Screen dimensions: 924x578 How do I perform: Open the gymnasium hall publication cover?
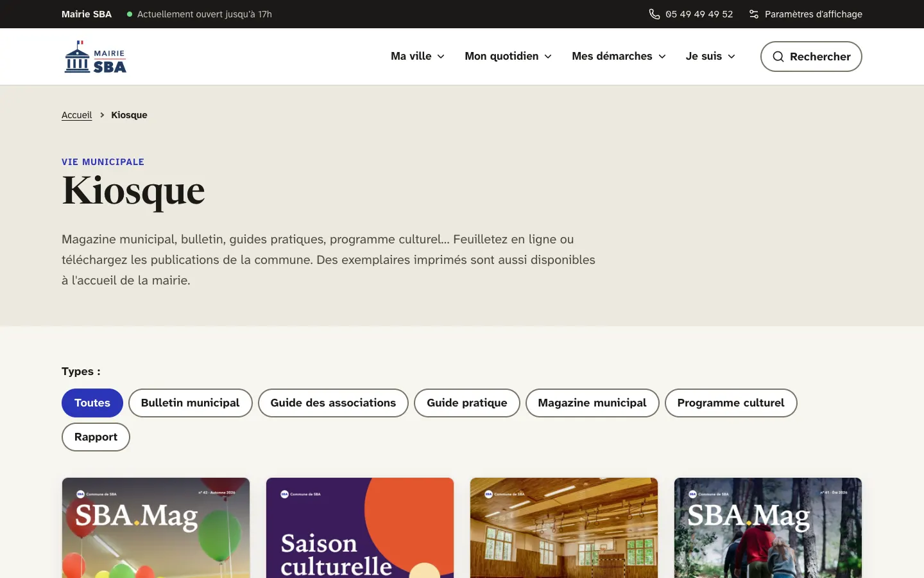pyautogui.click(x=564, y=528)
